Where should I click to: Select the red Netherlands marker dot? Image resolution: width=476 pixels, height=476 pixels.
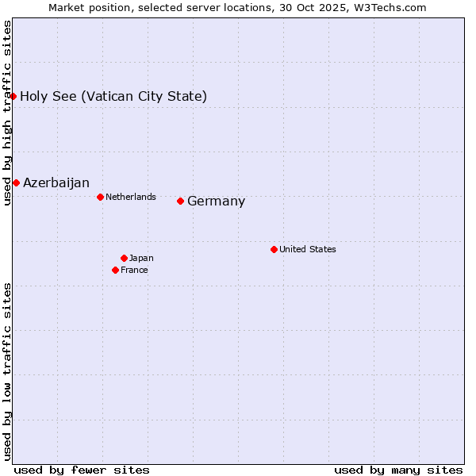[x=100, y=197]
